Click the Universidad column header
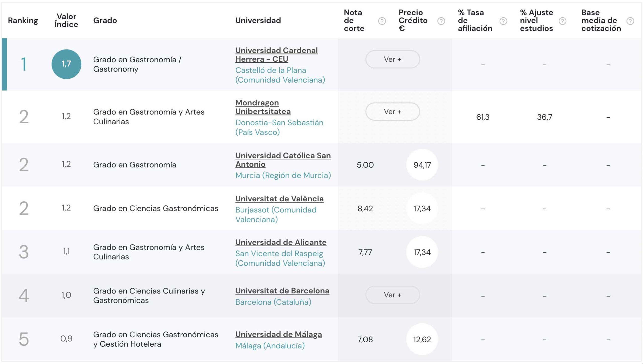 (x=258, y=20)
